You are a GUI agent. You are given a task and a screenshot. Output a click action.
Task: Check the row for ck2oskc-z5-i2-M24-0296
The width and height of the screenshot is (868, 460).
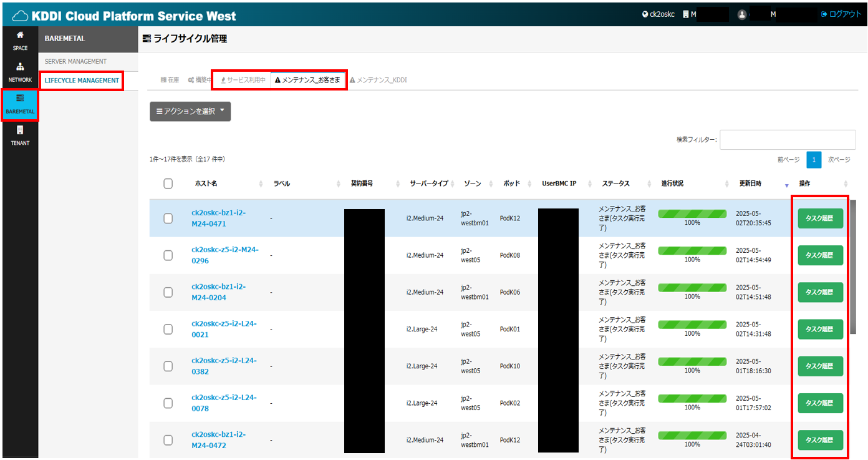point(168,255)
